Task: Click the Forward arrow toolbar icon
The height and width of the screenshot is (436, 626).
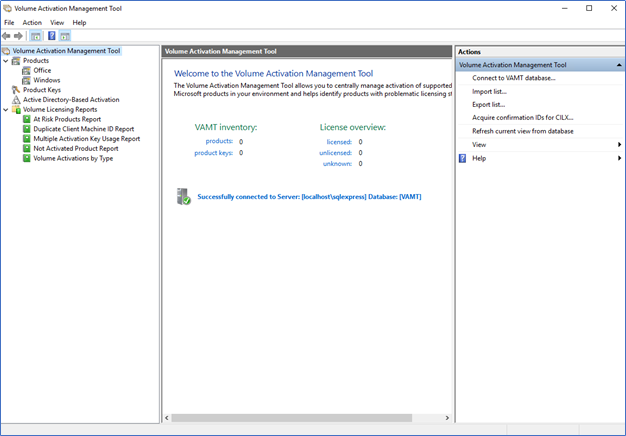Action: tap(18, 36)
